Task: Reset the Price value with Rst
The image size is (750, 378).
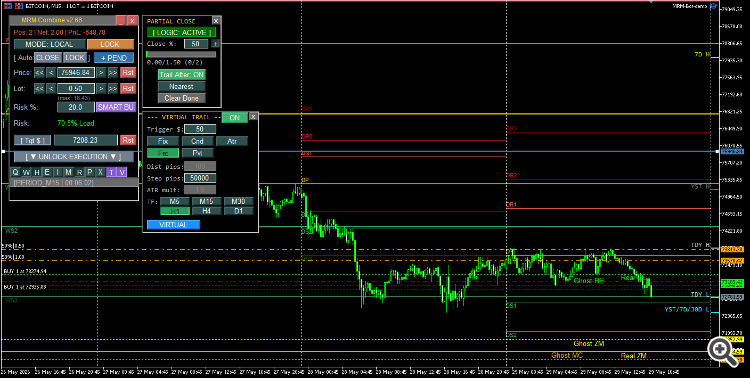Action: [128, 73]
